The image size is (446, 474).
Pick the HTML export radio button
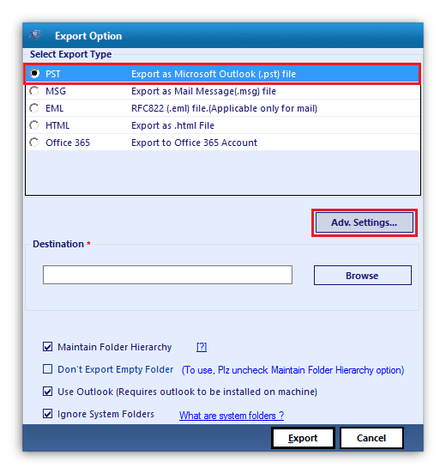pyautogui.click(x=34, y=125)
